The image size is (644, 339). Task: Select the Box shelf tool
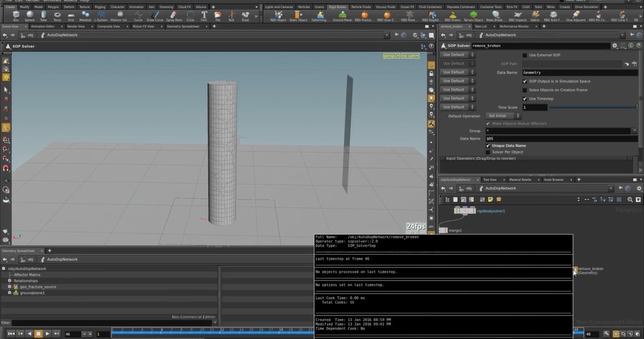(16, 17)
